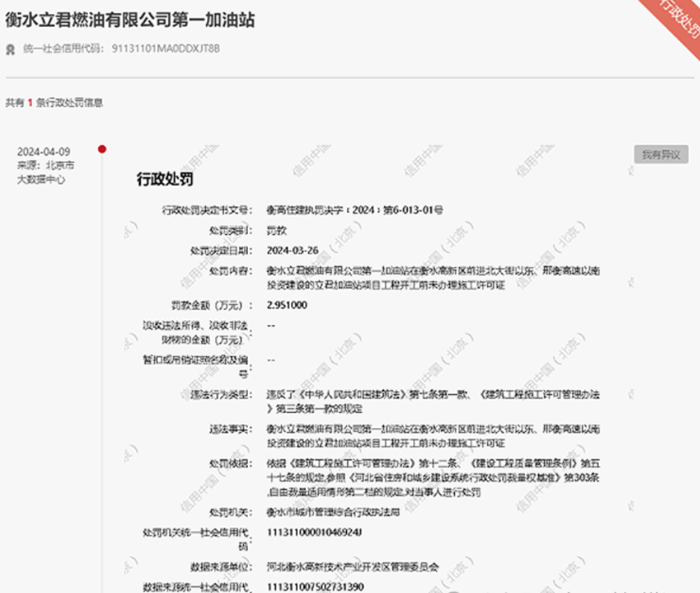The width and height of the screenshot is (700, 593).
Task: Click the 我有异议 button
Action: [x=660, y=155]
